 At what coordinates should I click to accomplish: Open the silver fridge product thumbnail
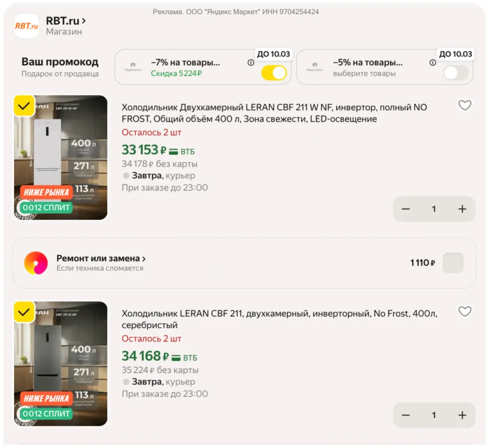point(61,364)
